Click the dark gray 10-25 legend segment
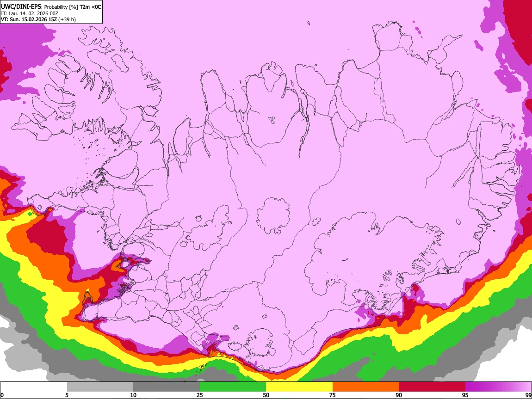The height and width of the screenshot is (399, 532). tap(167, 387)
